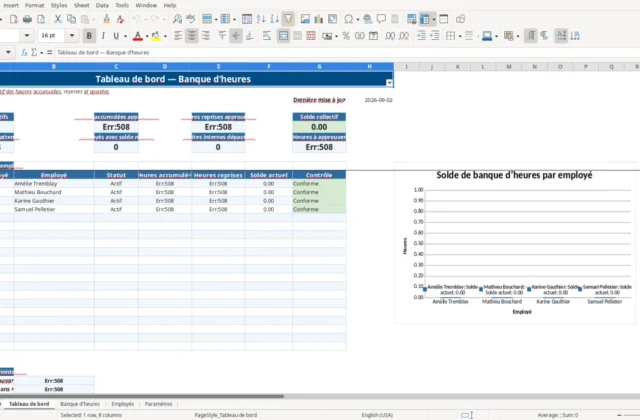The height and width of the screenshot is (420, 640).
Task: Switch to the Banque d'heures sheet tab
Action: [80, 404]
